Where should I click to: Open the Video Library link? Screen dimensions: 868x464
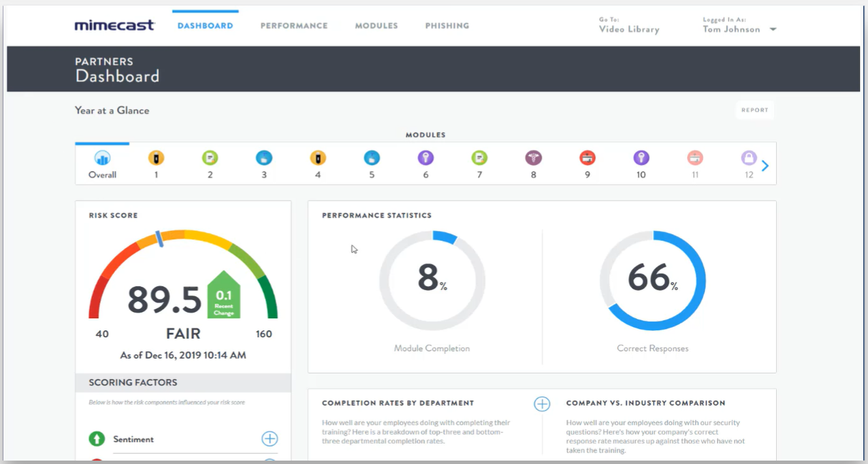pyautogui.click(x=629, y=29)
